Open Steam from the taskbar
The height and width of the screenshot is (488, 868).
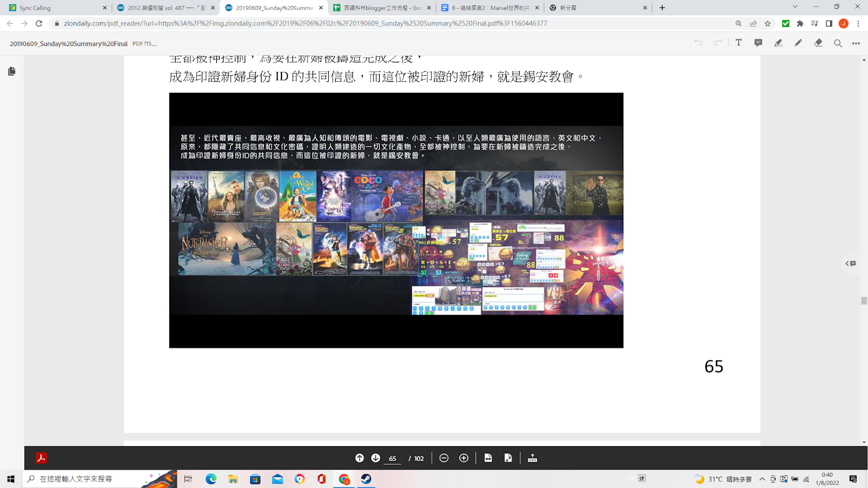click(366, 479)
